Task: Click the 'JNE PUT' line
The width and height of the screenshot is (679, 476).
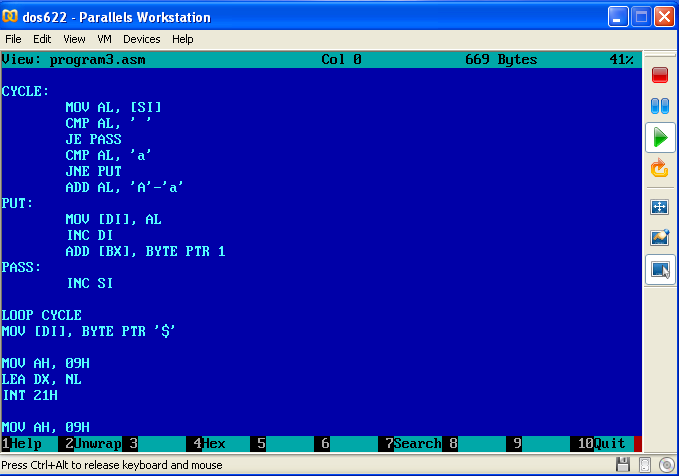Action: point(94,172)
